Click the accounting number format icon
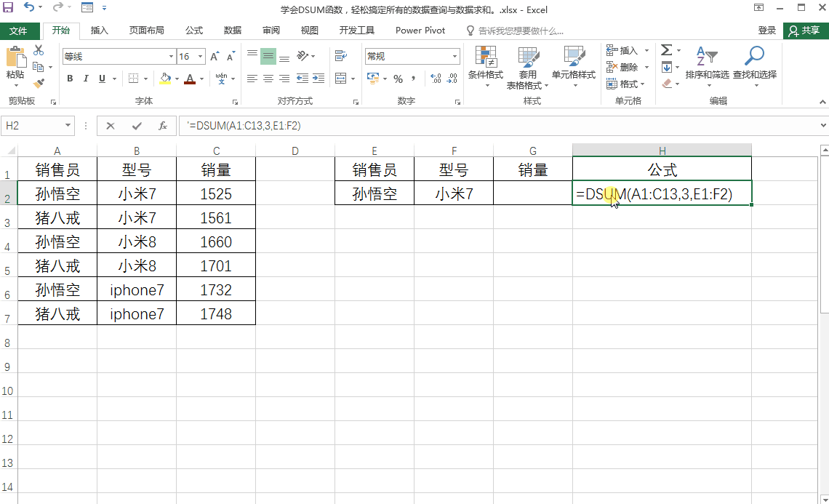This screenshot has width=829, height=504. click(373, 79)
